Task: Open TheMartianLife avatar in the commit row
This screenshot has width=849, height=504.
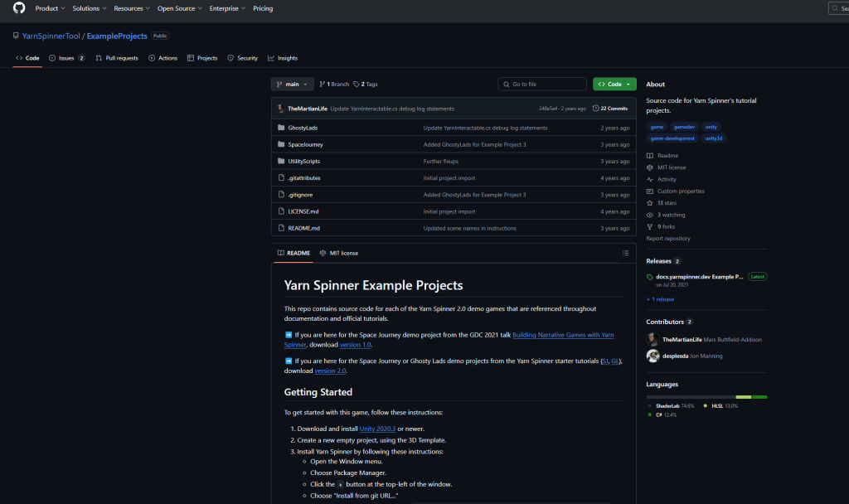Action: (x=280, y=109)
